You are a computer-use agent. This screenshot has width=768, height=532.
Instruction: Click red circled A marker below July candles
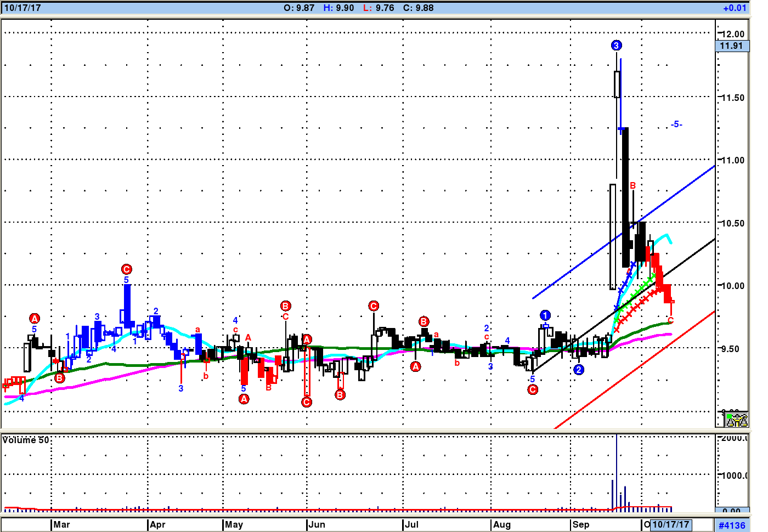point(416,367)
